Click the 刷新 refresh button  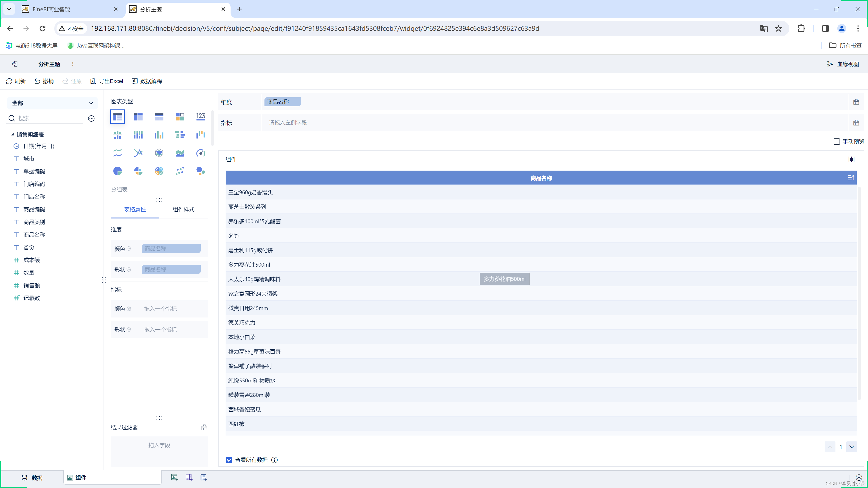point(16,81)
